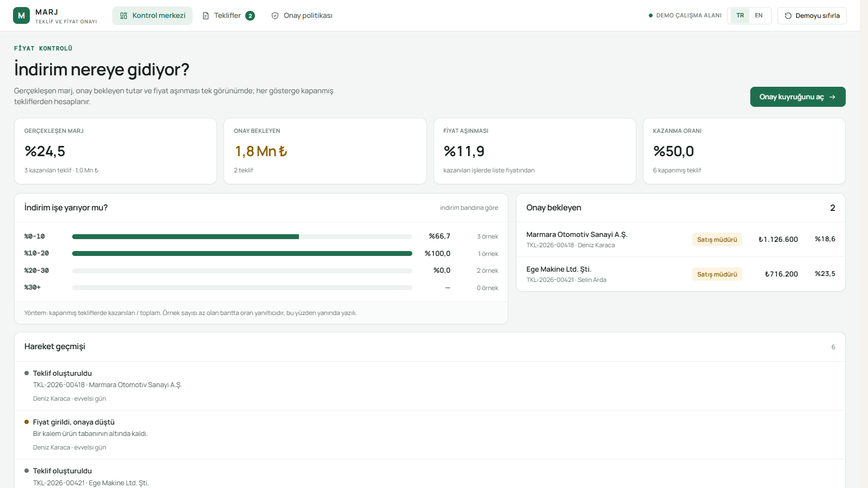Open the Ege Makine Ltd. Şti. pending row
Image resolution: width=868 pixels, height=488 pixels.
[x=681, y=274]
